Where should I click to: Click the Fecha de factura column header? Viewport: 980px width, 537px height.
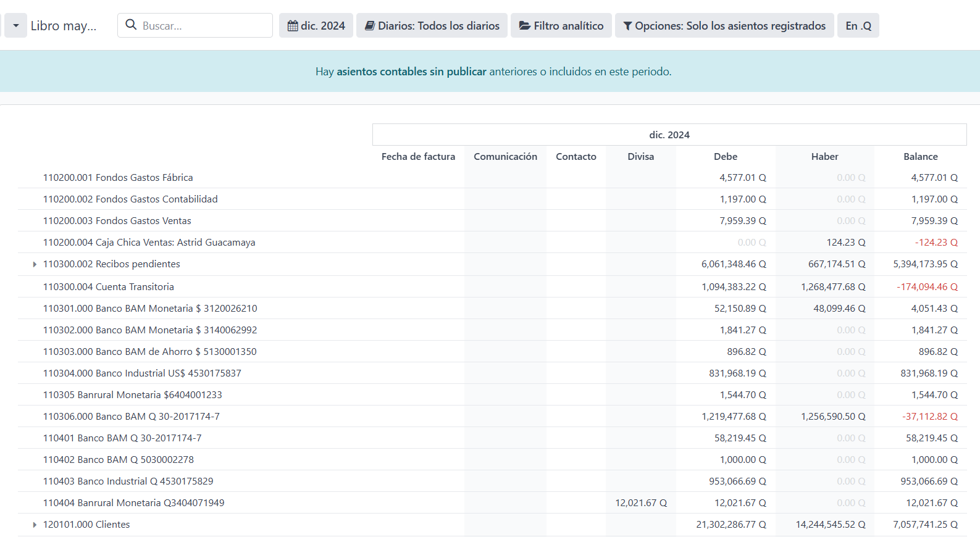pyautogui.click(x=418, y=157)
